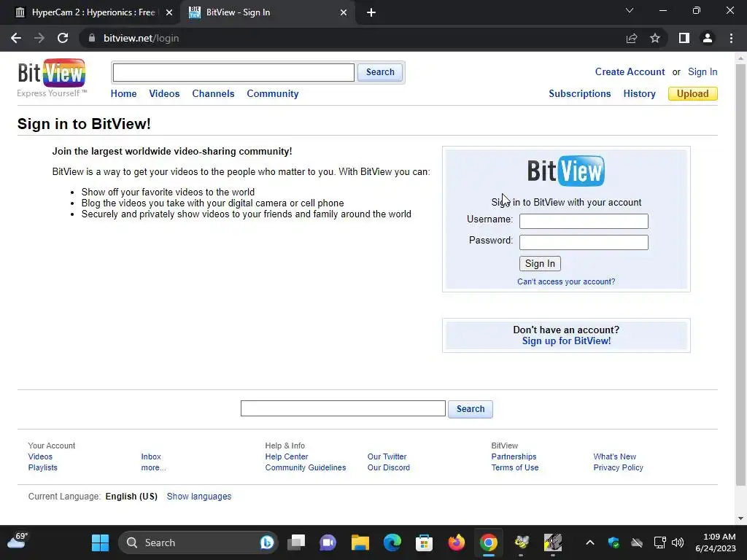Click the padlock site info icon
747x560 pixels.
click(x=92, y=38)
